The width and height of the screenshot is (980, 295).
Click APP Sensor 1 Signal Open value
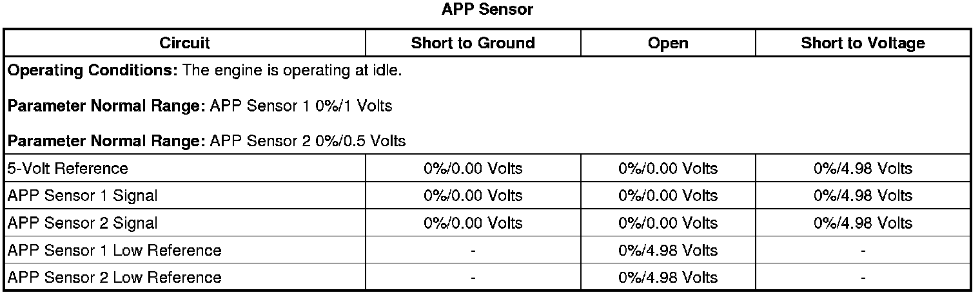tap(667, 196)
